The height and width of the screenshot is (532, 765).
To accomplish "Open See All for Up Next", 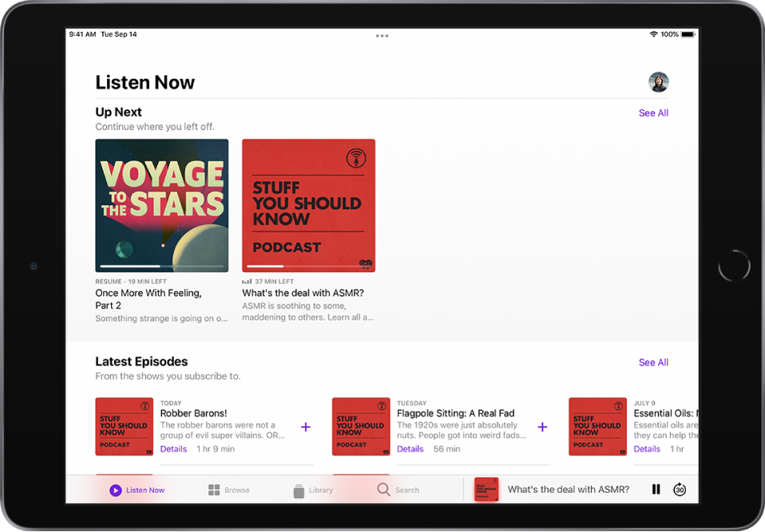I will (653, 113).
